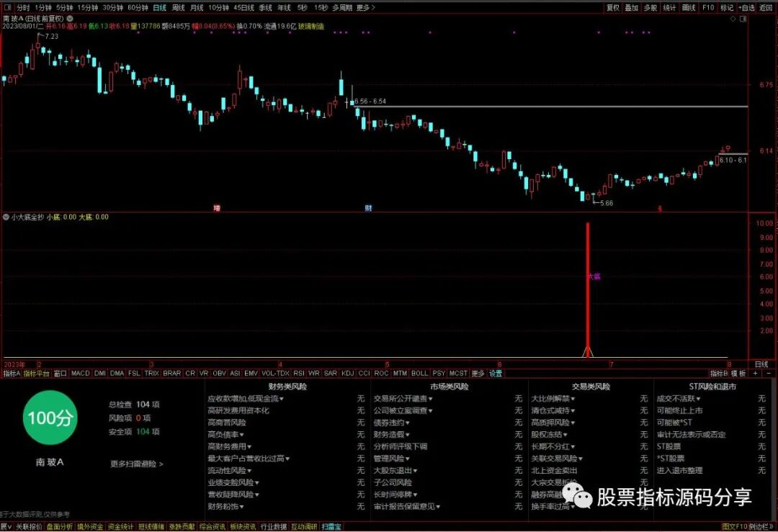778x532 pixels.
Task: Select the MACD indicator
Action: [81, 374]
